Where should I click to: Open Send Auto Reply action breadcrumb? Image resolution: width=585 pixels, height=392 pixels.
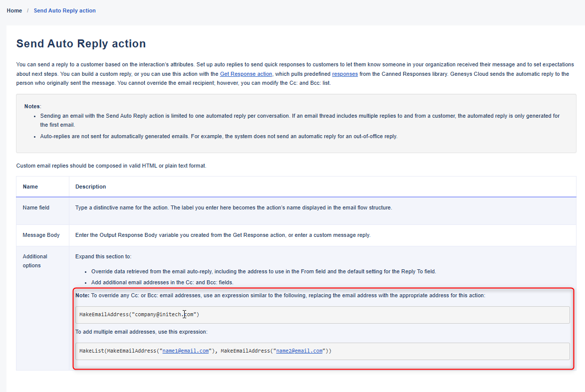tap(64, 10)
